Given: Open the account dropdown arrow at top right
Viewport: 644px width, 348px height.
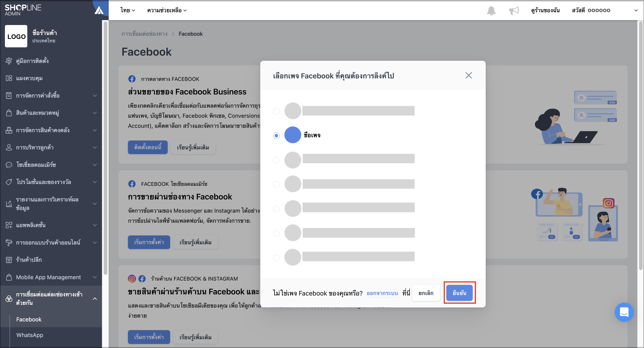Looking at the screenshot, I should [636, 10].
